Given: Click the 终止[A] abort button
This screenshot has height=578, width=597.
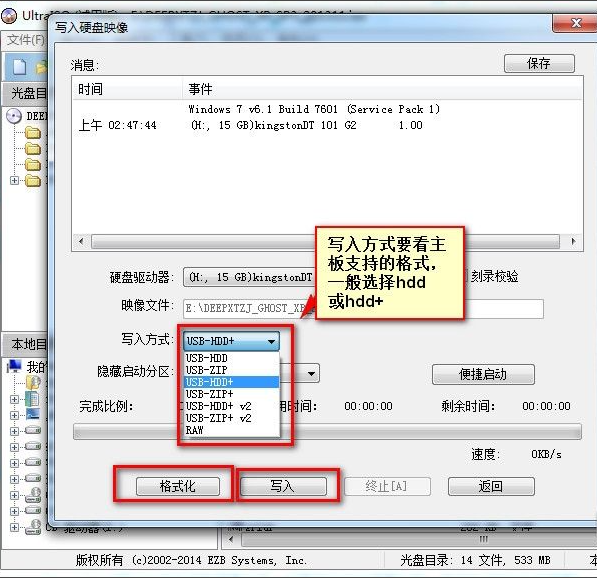Looking at the screenshot, I should (387, 486).
